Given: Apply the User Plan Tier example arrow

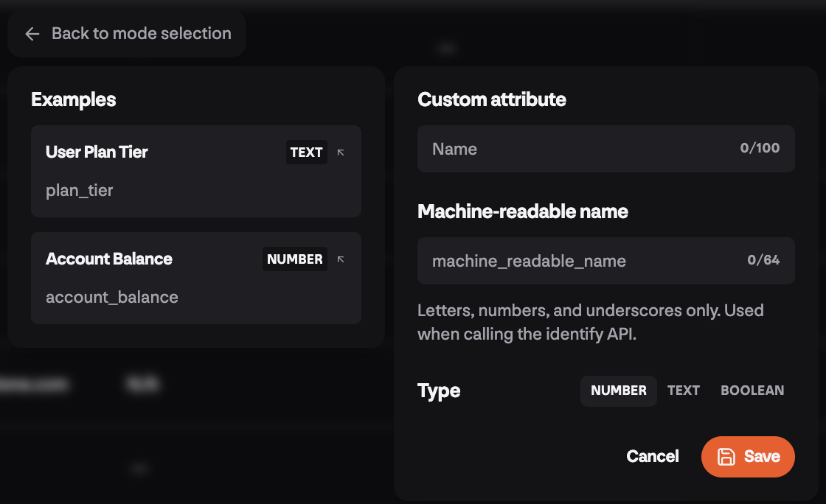Looking at the screenshot, I should [x=341, y=153].
